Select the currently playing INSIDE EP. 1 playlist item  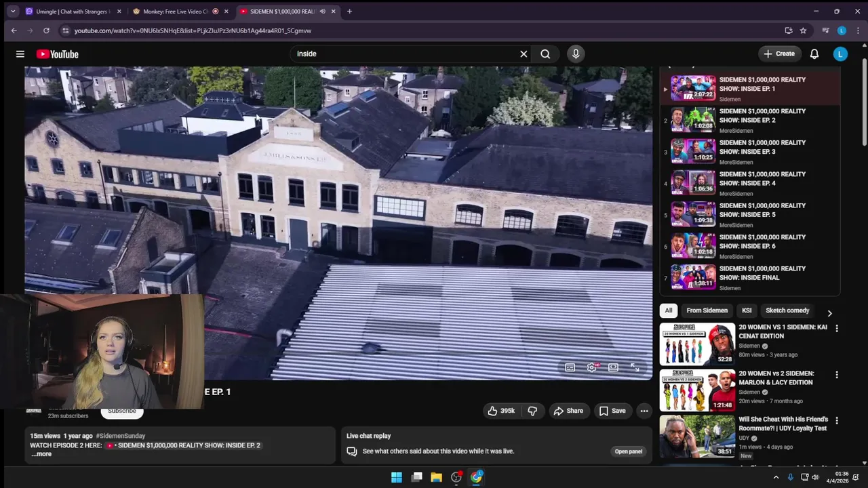tap(751, 89)
